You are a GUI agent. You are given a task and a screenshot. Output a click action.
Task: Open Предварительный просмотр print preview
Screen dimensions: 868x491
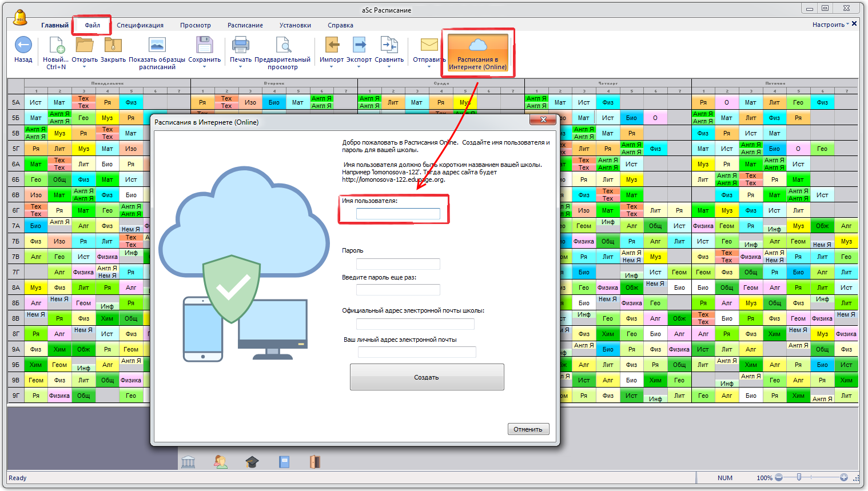click(282, 45)
